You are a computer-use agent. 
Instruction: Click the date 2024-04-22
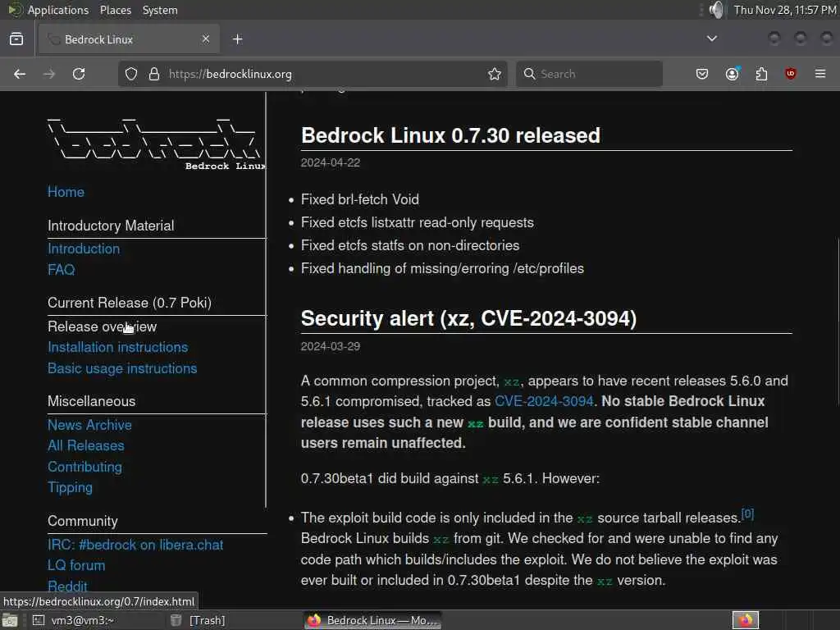point(330,163)
